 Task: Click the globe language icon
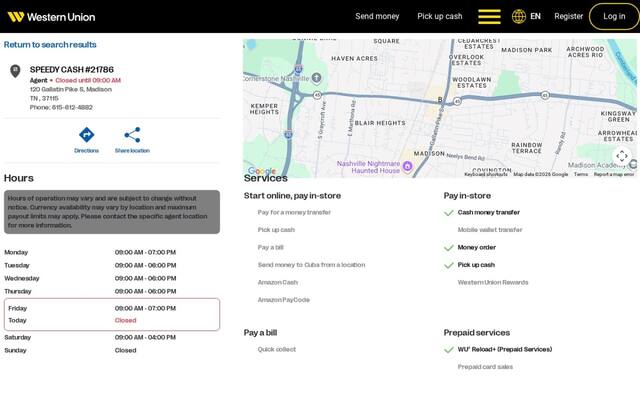519,16
